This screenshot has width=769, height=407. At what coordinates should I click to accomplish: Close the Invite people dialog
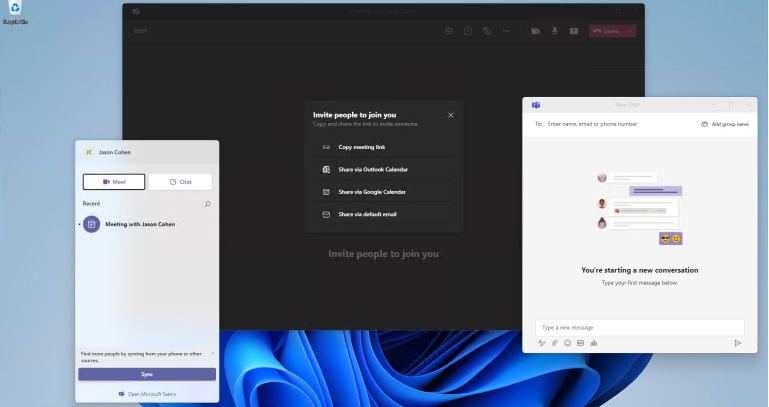click(450, 115)
